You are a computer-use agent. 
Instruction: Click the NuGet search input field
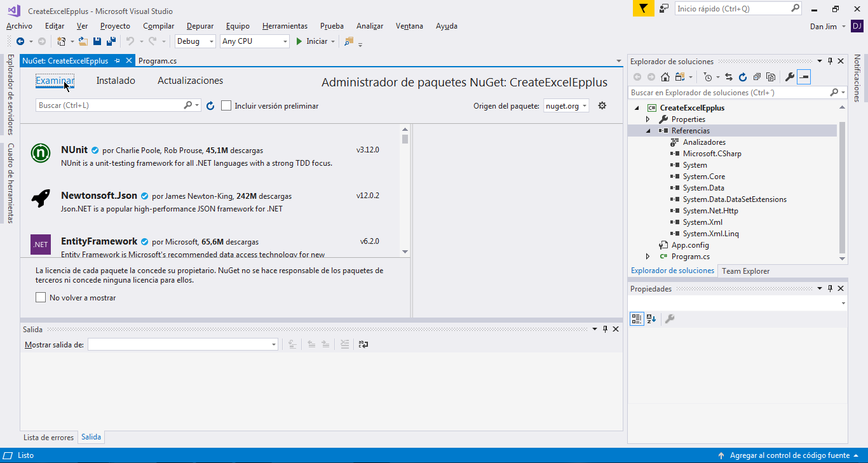(x=109, y=105)
